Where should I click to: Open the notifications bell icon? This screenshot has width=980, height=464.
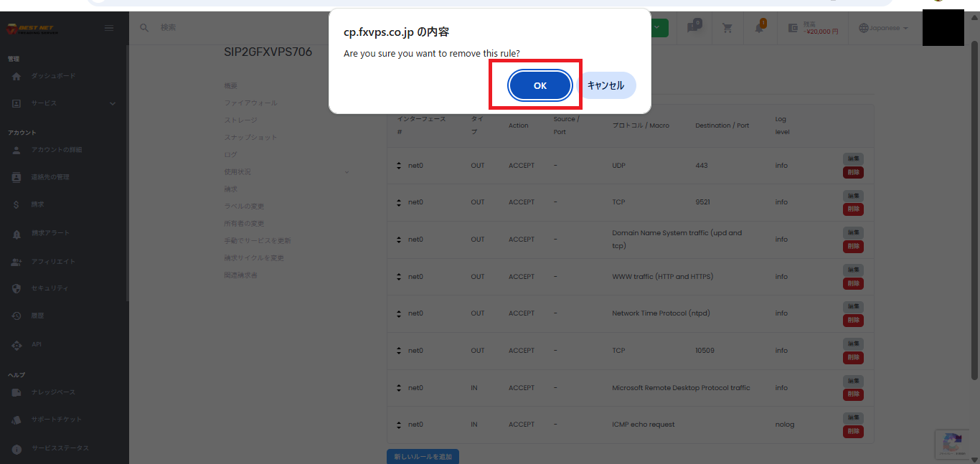click(x=759, y=28)
